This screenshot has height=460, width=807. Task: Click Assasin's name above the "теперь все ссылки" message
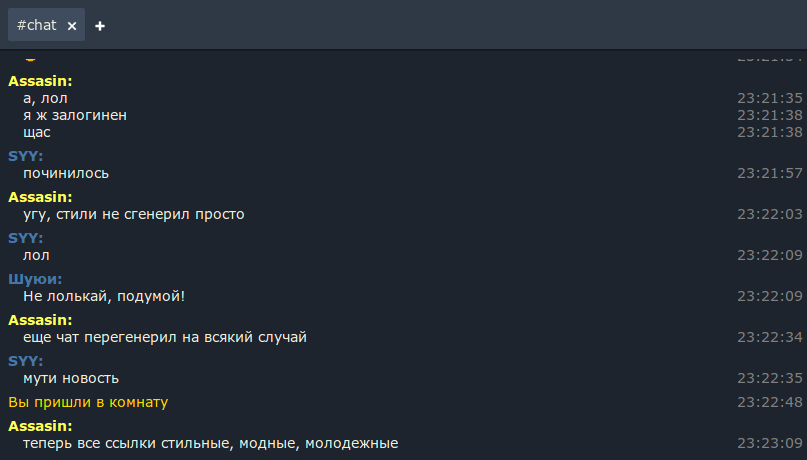point(40,426)
